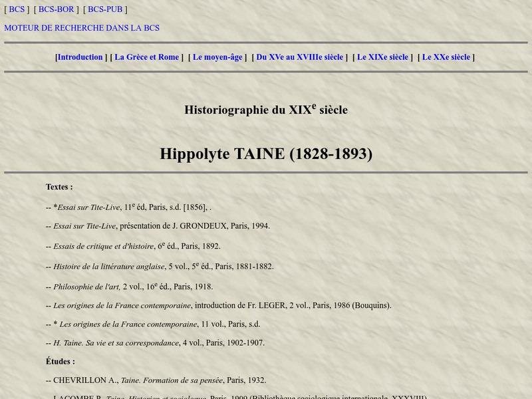Select the Le XIXe siècle hyperlink
532x399 pixels.
(383, 57)
